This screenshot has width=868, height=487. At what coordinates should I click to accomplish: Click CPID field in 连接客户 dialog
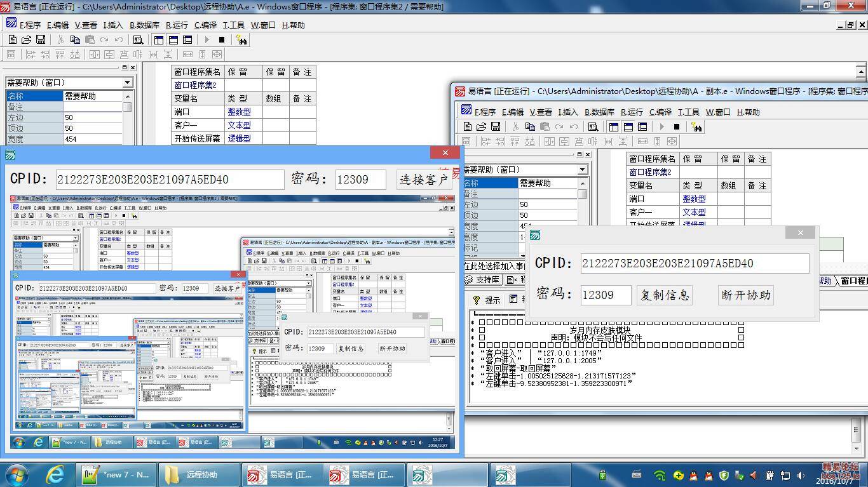(170, 180)
